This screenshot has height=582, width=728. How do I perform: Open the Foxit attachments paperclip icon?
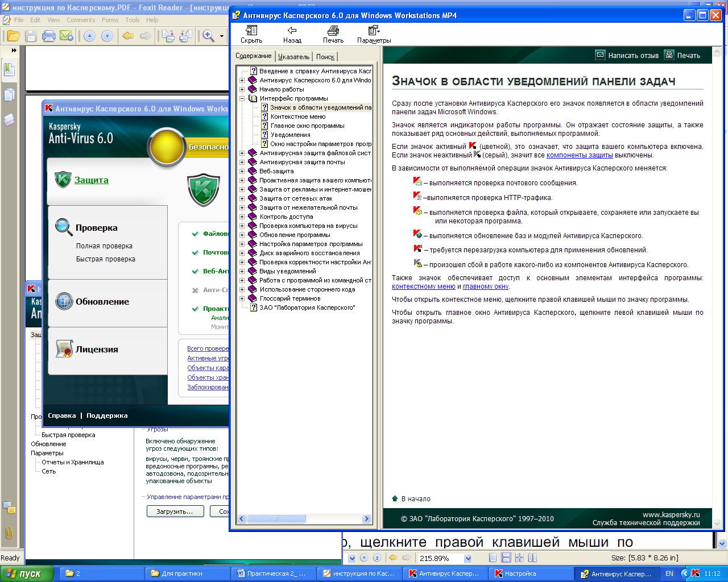(x=9, y=533)
